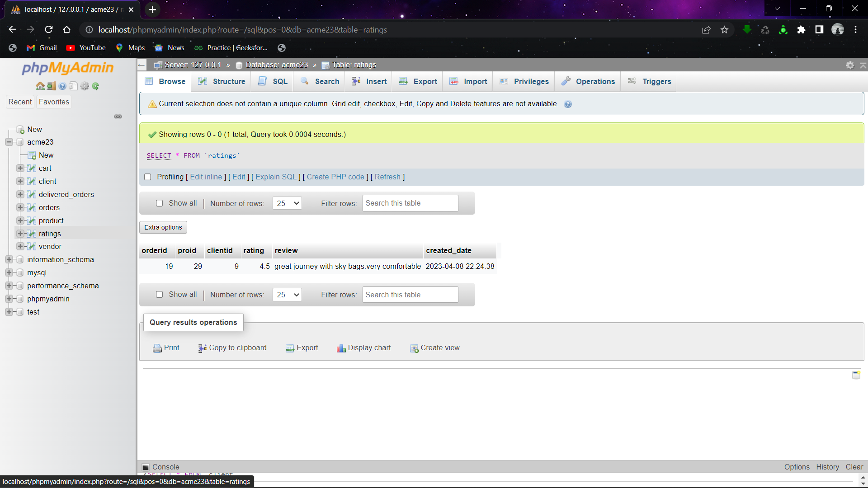Click the lower Search this table field
This screenshot has height=488, width=868.
410,295
